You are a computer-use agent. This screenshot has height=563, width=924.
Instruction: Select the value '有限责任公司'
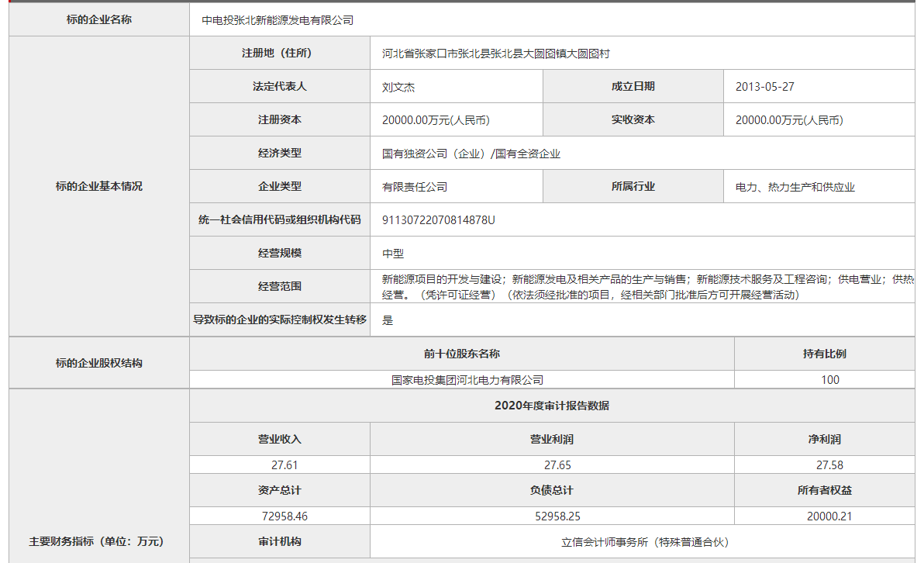[414, 187]
